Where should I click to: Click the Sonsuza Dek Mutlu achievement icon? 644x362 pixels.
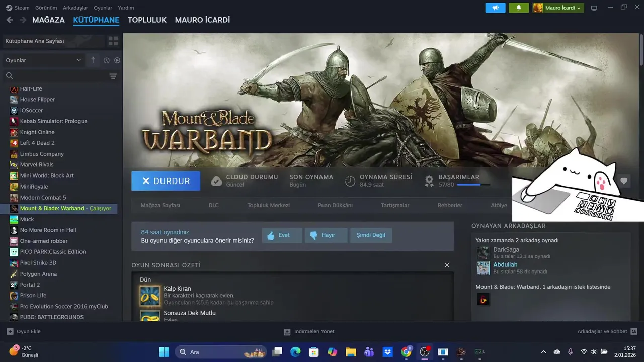(150, 316)
